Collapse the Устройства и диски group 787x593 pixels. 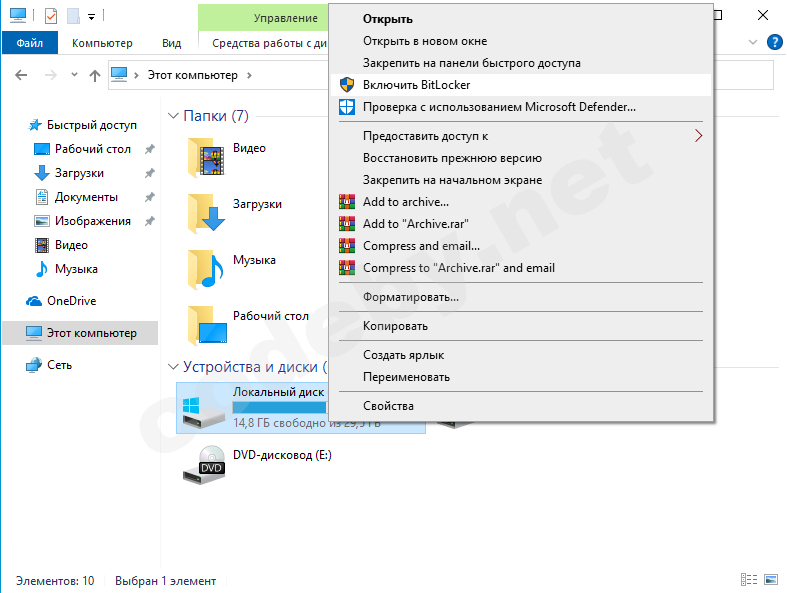[x=173, y=367]
